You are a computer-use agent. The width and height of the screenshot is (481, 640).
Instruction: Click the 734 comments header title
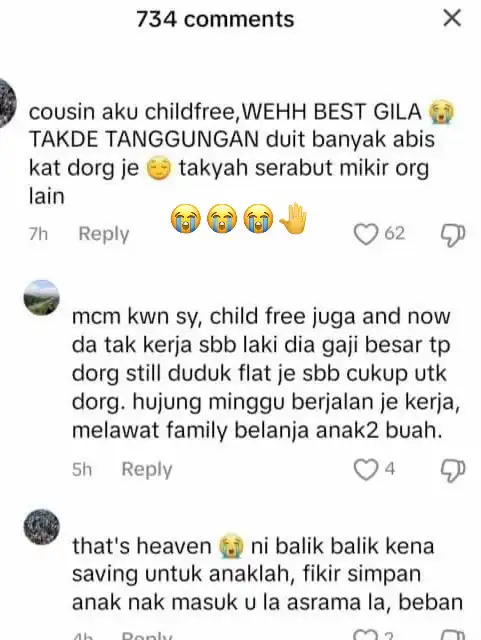(x=215, y=19)
